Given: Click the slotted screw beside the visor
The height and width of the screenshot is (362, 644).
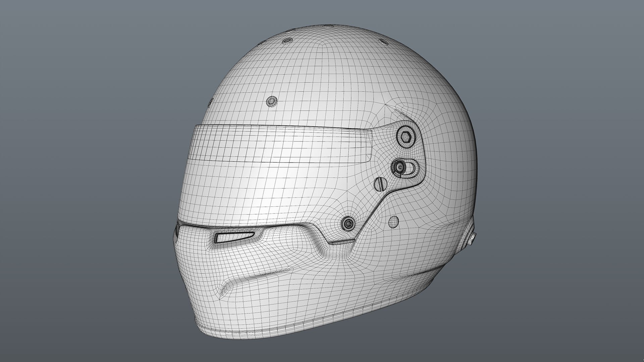Looking at the screenshot, I should (x=381, y=184).
